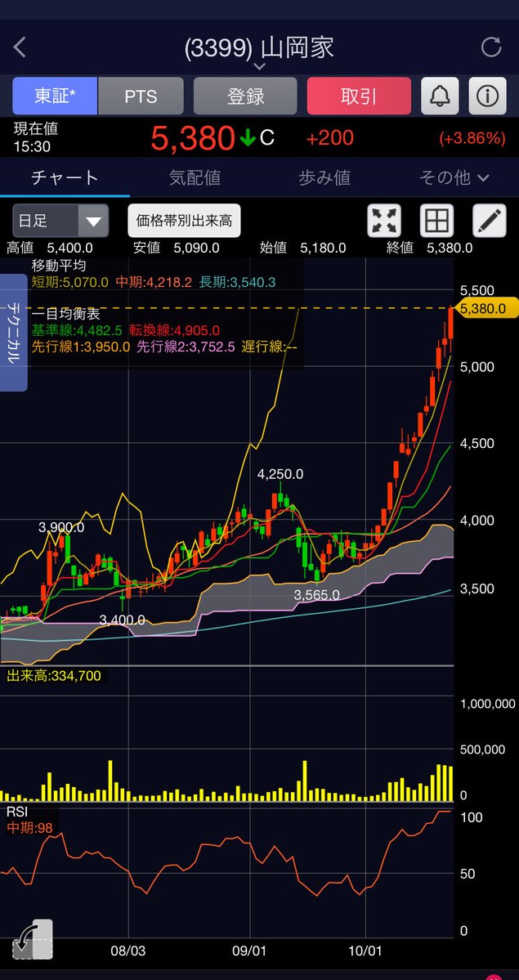Tap the 09/01 date axis label

[x=249, y=951]
